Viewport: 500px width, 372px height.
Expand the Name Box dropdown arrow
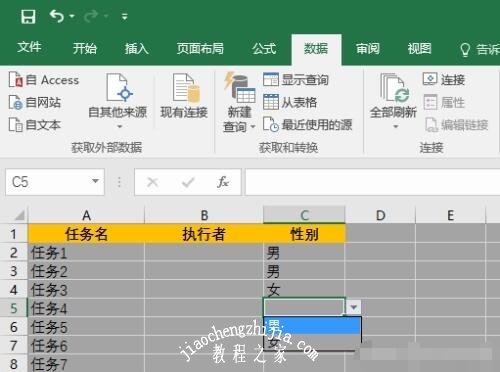pyautogui.click(x=95, y=181)
